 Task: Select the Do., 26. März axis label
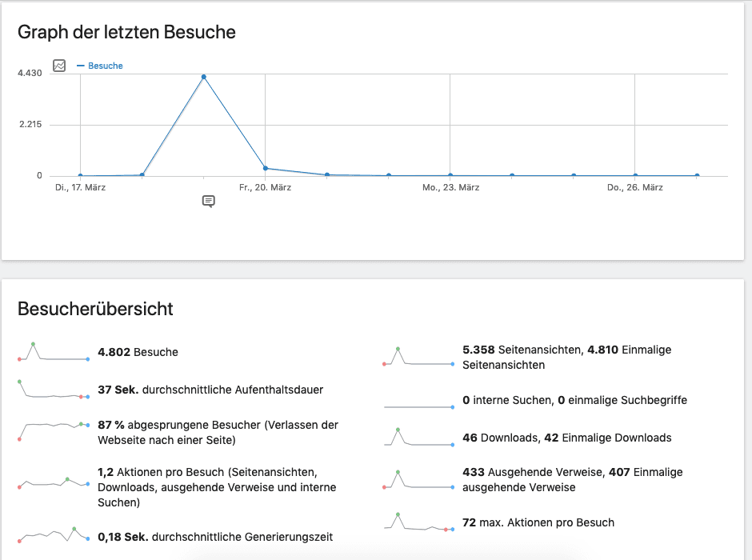click(x=635, y=187)
